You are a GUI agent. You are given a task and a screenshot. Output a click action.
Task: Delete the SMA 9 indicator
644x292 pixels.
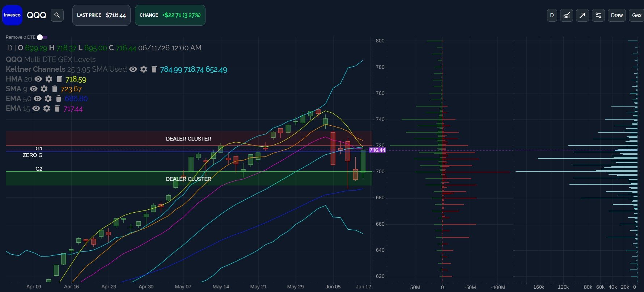click(55, 89)
